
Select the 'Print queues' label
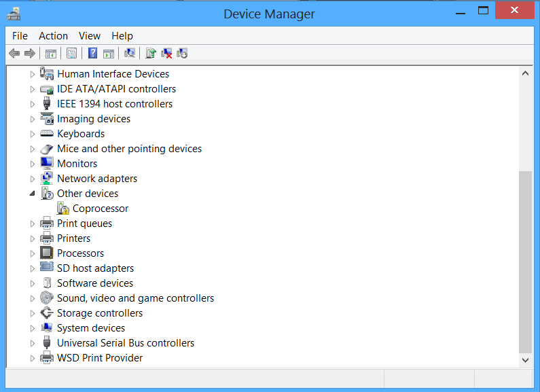point(84,224)
